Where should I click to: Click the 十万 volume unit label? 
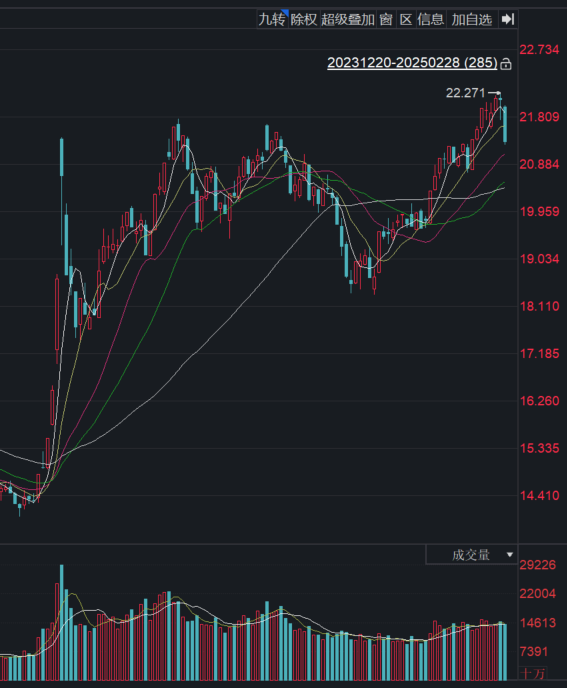point(532,674)
